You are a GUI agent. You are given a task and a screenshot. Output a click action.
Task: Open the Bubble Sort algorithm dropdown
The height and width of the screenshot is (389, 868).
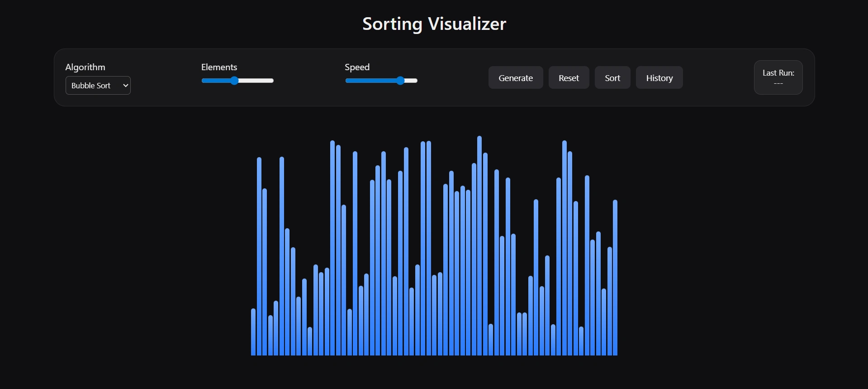pos(97,86)
